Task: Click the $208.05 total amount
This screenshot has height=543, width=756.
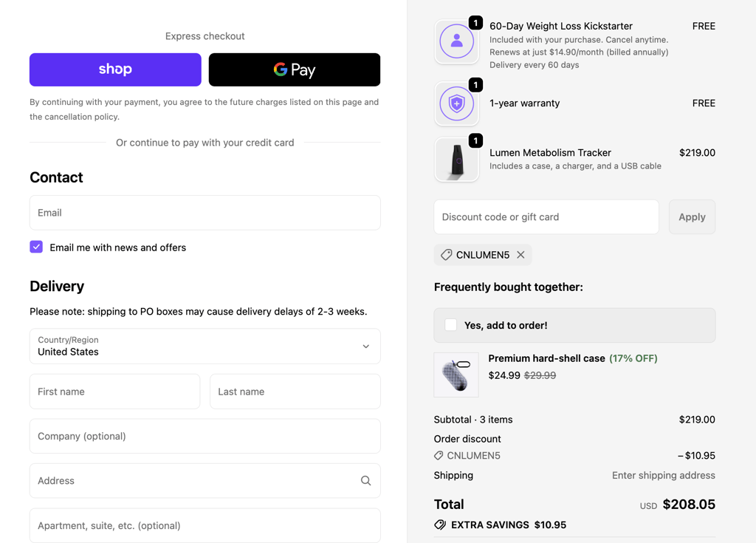Action: coord(689,505)
